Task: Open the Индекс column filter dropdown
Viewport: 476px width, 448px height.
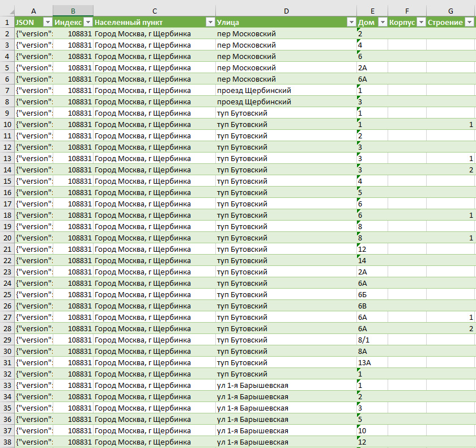Action: (88, 22)
